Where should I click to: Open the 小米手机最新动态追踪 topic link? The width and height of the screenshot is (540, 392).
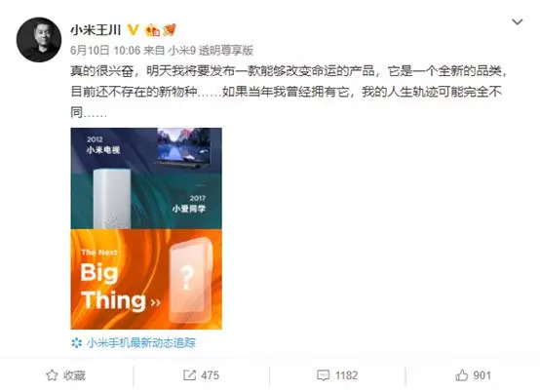point(141,342)
